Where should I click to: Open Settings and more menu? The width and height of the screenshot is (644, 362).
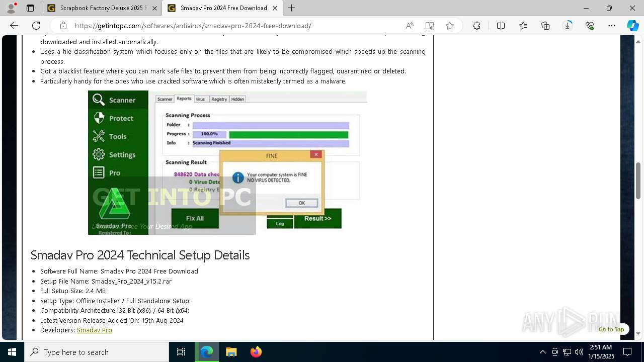click(612, 26)
